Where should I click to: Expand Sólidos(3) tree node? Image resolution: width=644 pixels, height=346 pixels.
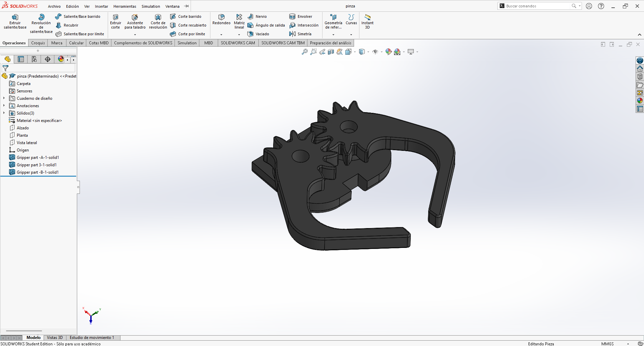tap(4, 113)
